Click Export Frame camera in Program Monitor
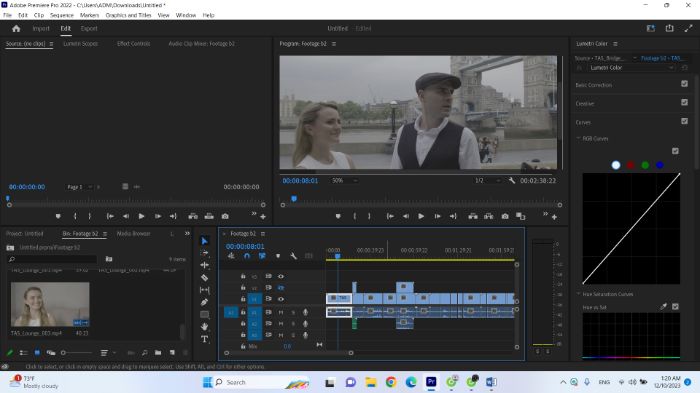This screenshot has width=700, height=393. [x=505, y=216]
